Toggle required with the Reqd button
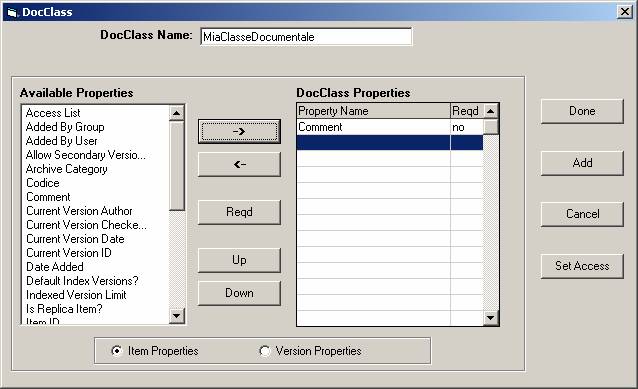Viewport: 638px width, 389px height. click(x=239, y=212)
